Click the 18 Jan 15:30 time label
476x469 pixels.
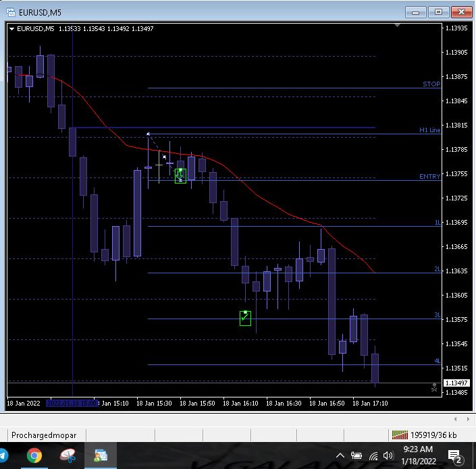coord(154,403)
